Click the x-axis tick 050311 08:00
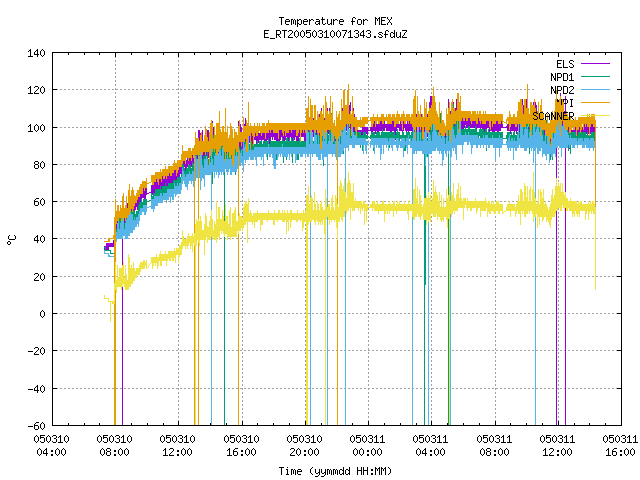The height and width of the screenshot is (480, 640). point(494,446)
